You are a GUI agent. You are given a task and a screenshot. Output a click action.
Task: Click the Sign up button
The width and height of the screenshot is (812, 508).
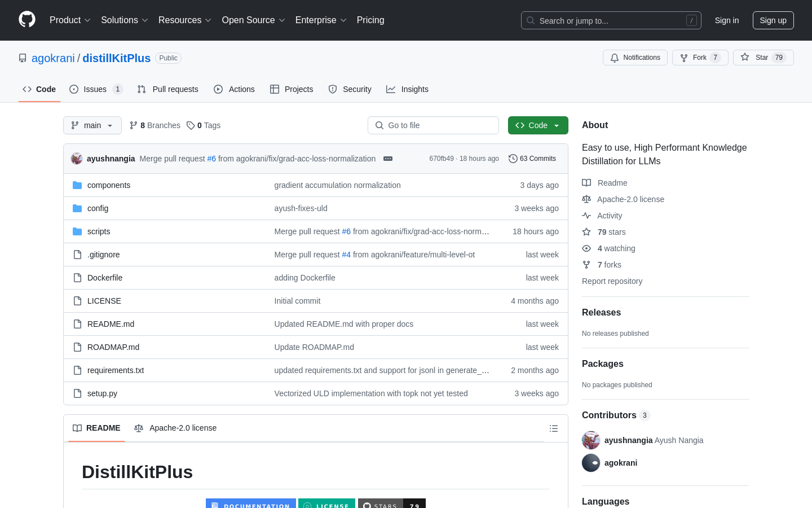pos(773,20)
